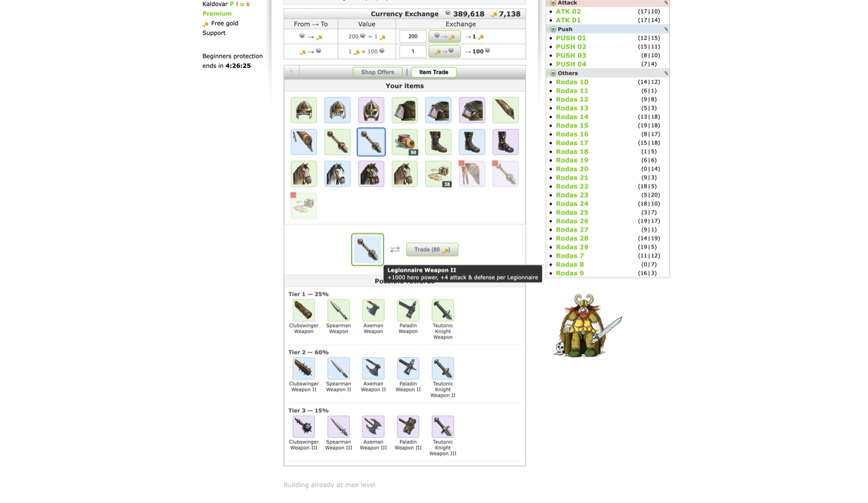This screenshot has height=503, width=868.
Task: Collapse the Push village group
Action: coord(553,29)
